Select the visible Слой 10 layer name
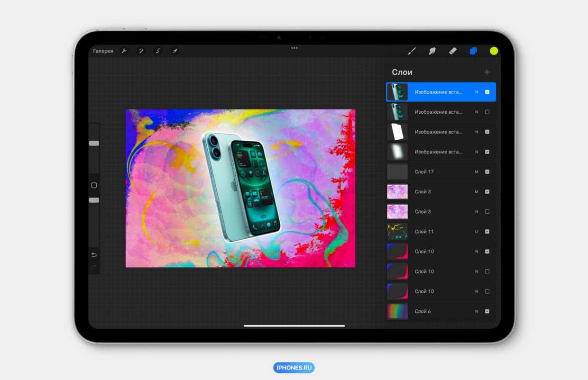The height and width of the screenshot is (380, 588). tap(424, 251)
